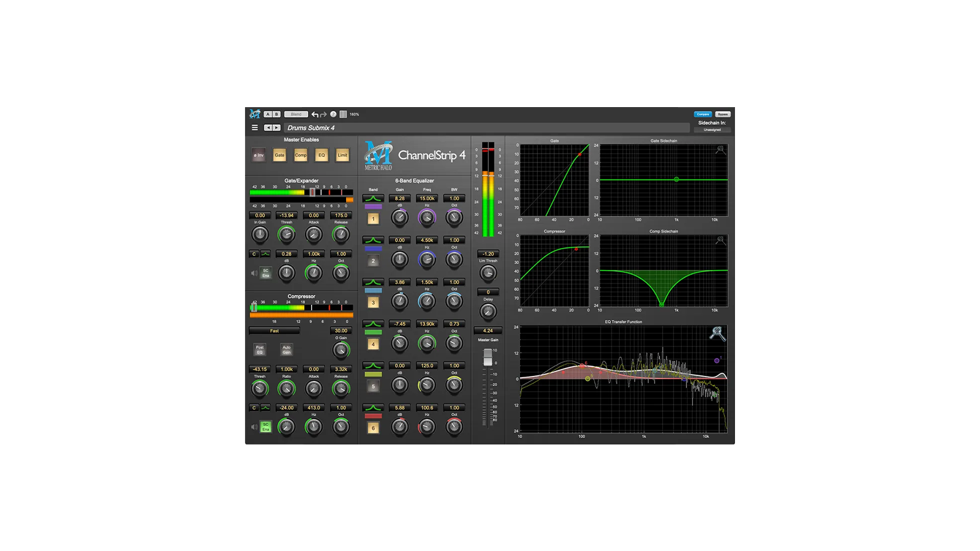Listen to gate sidechain speaker icon
Viewport: 980px width, 551px height.
coord(254,273)
